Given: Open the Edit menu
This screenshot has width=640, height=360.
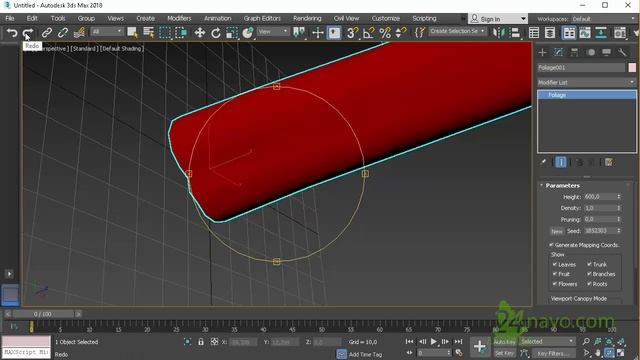Looking at the screenshot, I should click(x=32, y=18).
